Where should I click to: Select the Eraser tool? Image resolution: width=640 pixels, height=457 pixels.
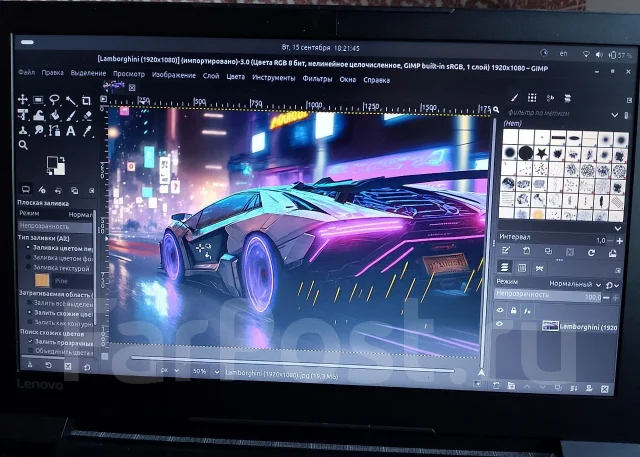coord(87,116)
